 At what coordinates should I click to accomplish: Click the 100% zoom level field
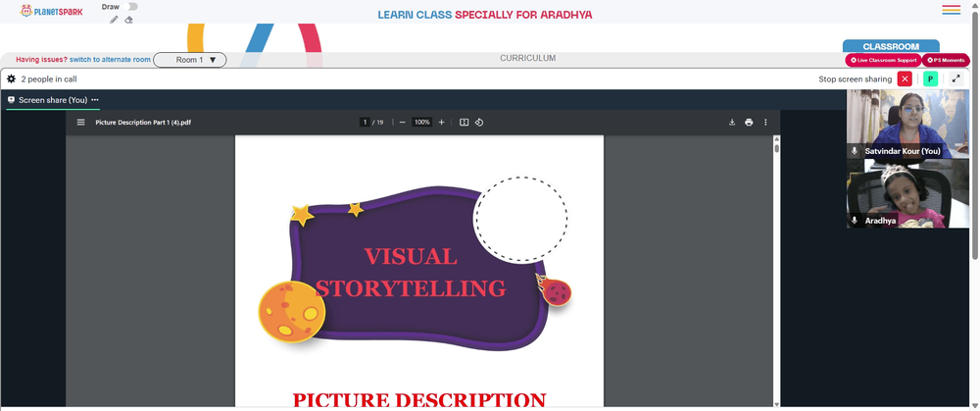click(x=422, y=122)
